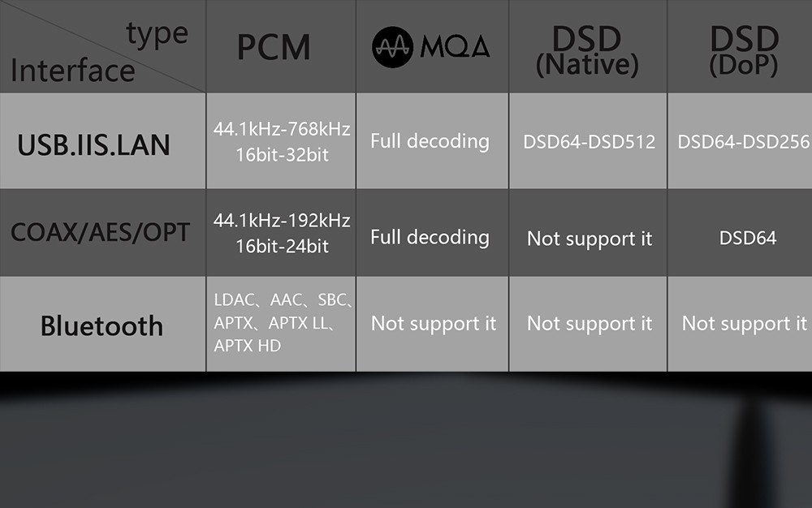Click the PCM column header
This screenshot has width=812, height=508.
274,47
